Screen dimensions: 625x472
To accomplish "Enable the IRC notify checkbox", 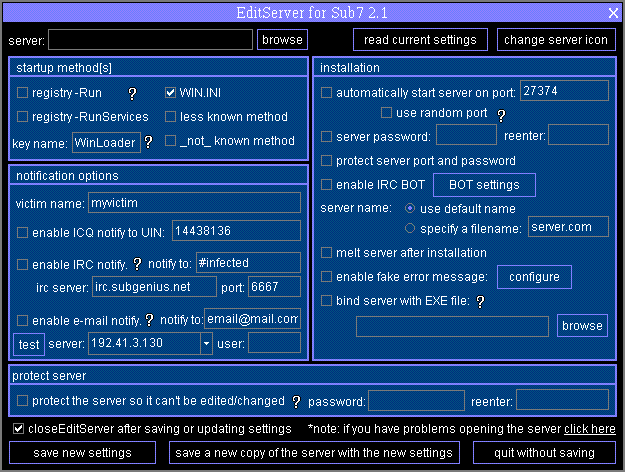I will [x=22, y=264].
